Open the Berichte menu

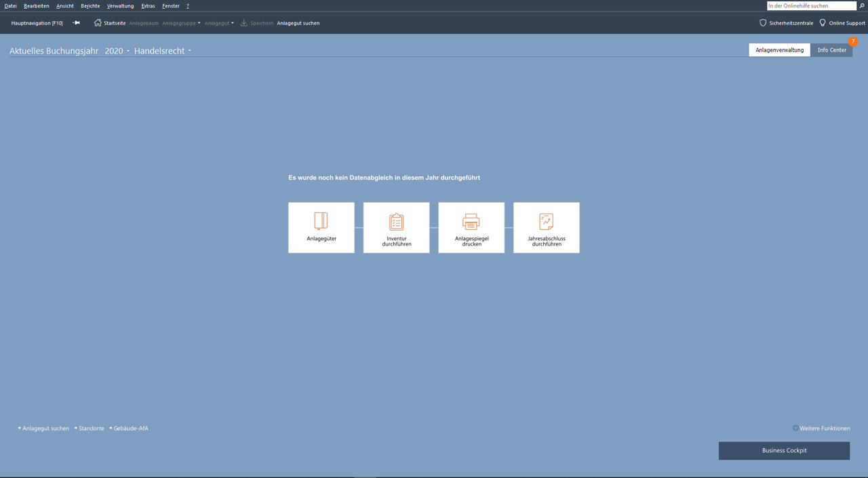click(90, 6)
